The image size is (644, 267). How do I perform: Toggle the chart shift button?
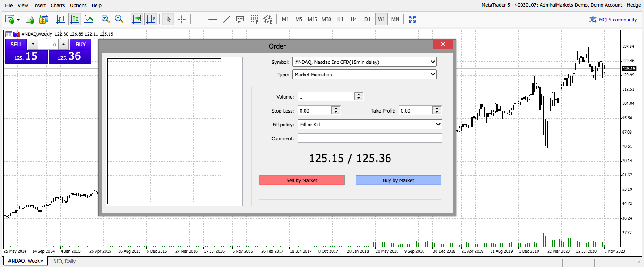click(x=151, y=19)
